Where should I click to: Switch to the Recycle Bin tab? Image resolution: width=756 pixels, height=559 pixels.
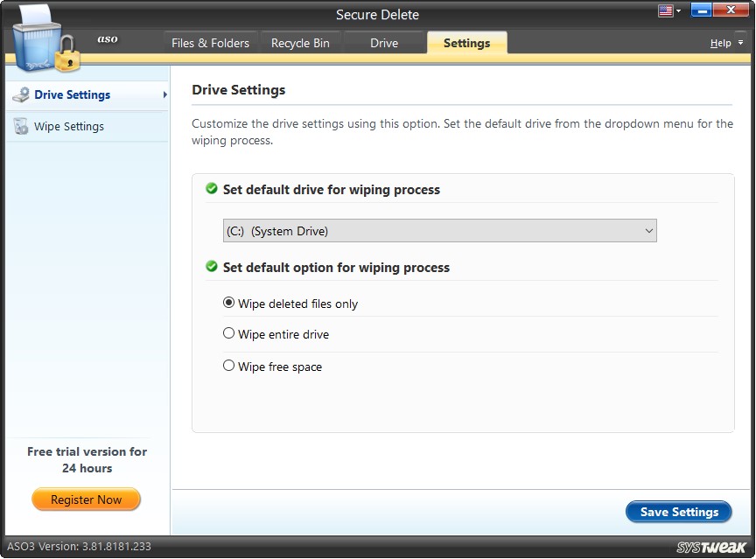pos(300,42)
